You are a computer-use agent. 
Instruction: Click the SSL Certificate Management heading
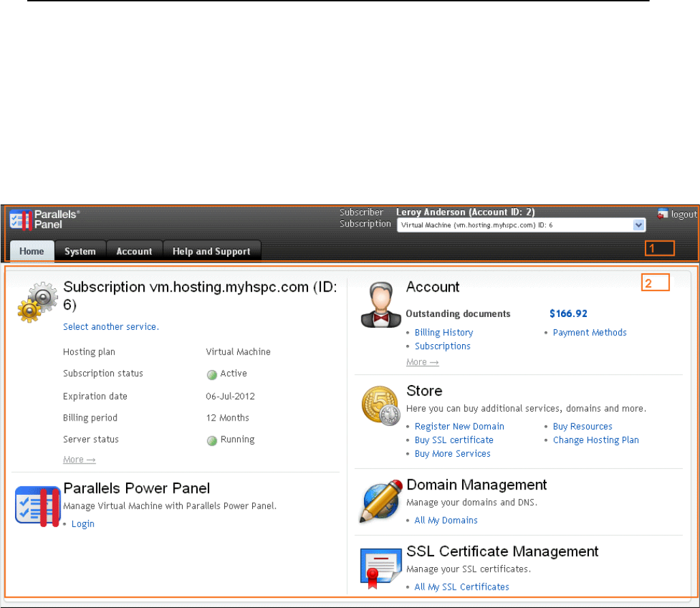(x=502, y=551)
